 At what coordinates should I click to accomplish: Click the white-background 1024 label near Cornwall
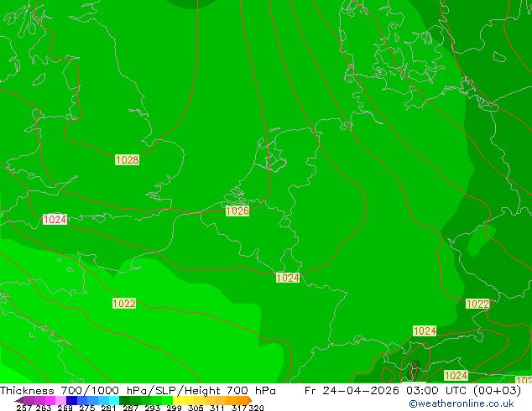tap(55, 220)
